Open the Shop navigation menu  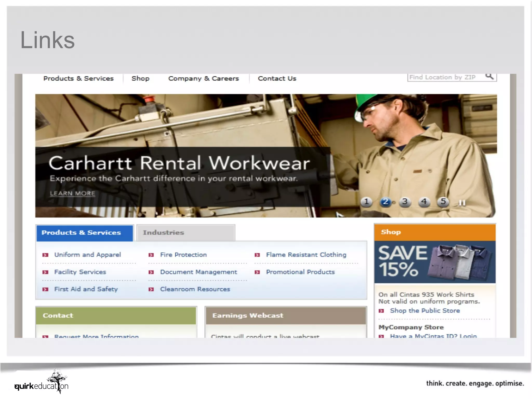pos(140,78)
